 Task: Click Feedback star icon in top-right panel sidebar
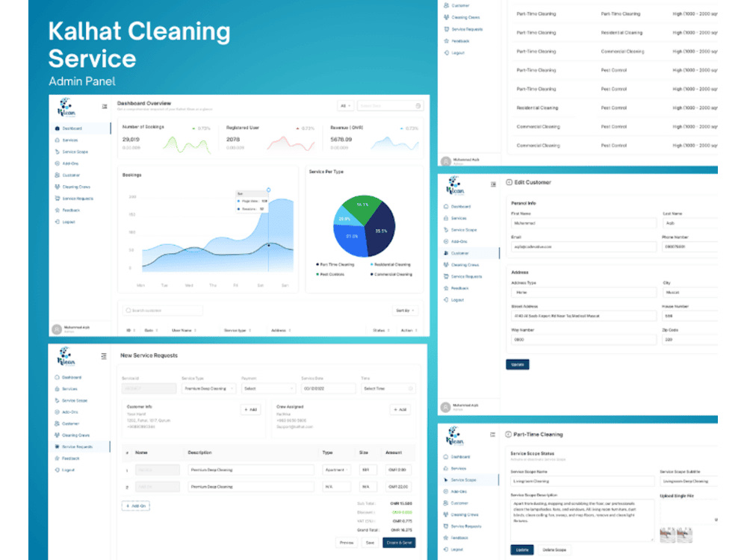coord(447,41)
